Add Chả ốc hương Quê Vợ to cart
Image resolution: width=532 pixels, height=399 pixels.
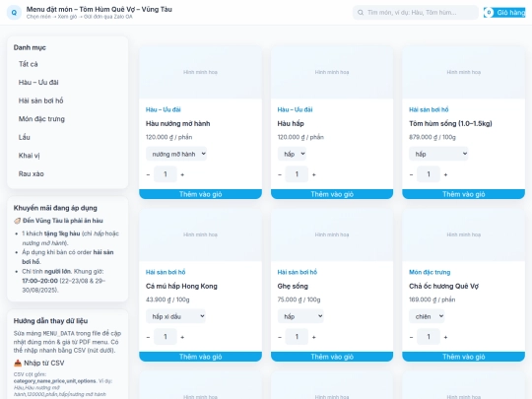[463, 357]
